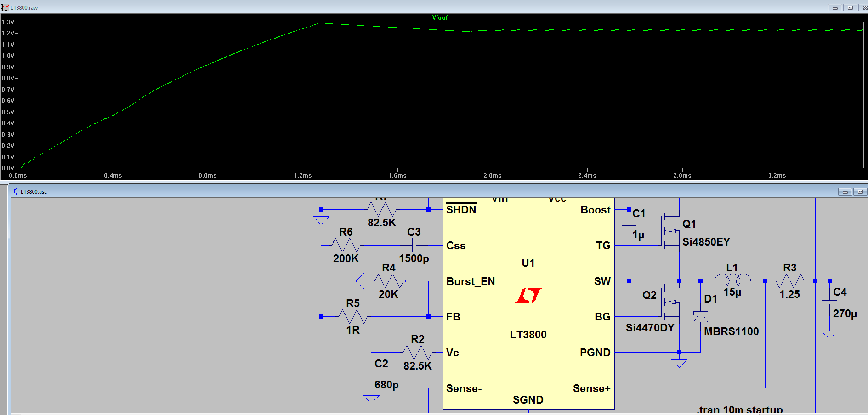
Task: Click the 1500p value of C3
Action: coord(414,258)
